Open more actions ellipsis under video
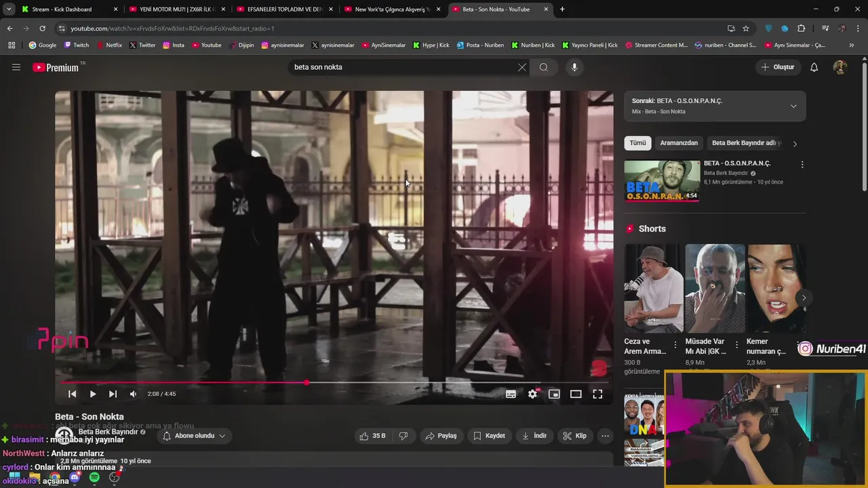 click(606, 436)
